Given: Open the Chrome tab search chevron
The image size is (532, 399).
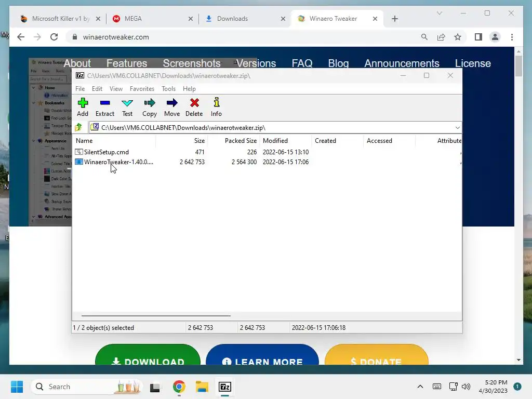Looking at the screenshot, I should click(x=440, y=13).
